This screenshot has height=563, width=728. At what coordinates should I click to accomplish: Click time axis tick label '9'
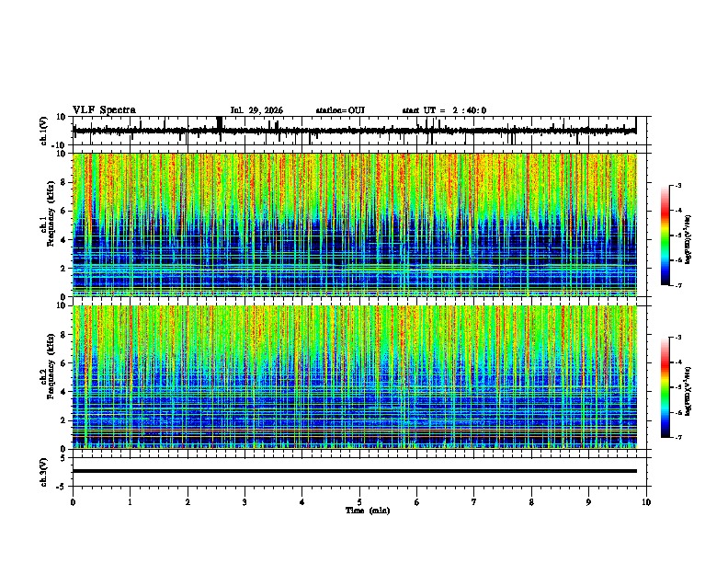588,502
